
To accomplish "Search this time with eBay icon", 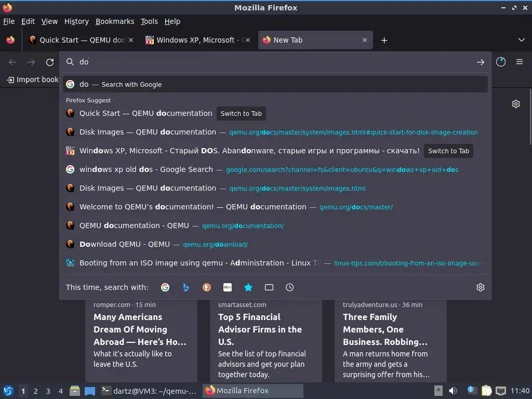I will (228, 287).
